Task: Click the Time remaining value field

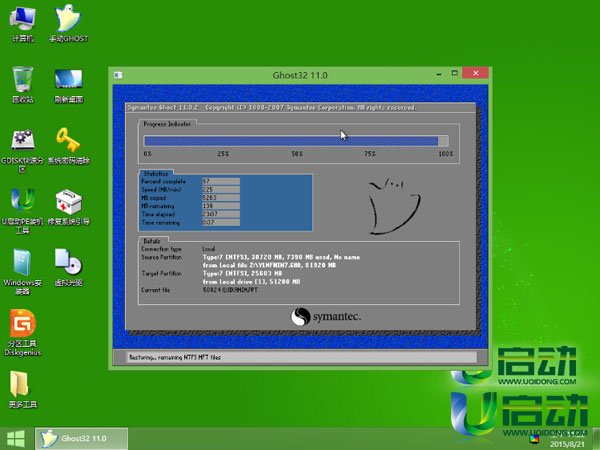Action: (221, 222)
